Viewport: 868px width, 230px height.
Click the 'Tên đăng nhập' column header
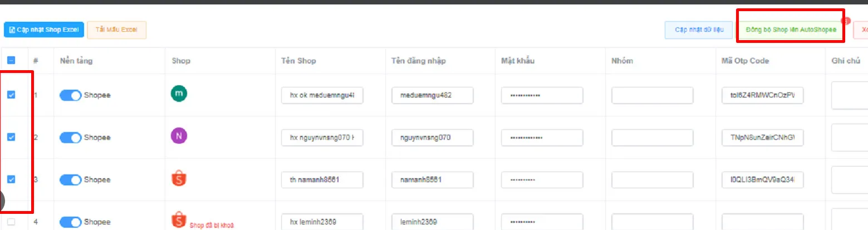[x=418, y=61]
